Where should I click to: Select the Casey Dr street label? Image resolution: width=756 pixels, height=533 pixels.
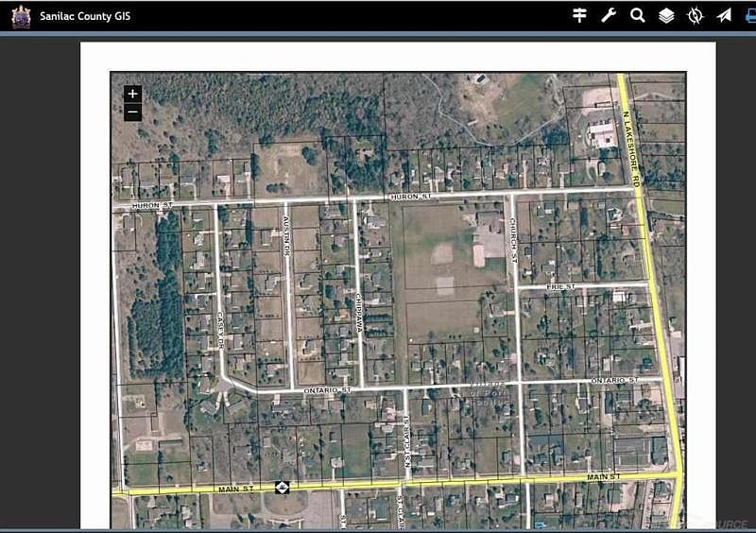click(x=220, y=330)
